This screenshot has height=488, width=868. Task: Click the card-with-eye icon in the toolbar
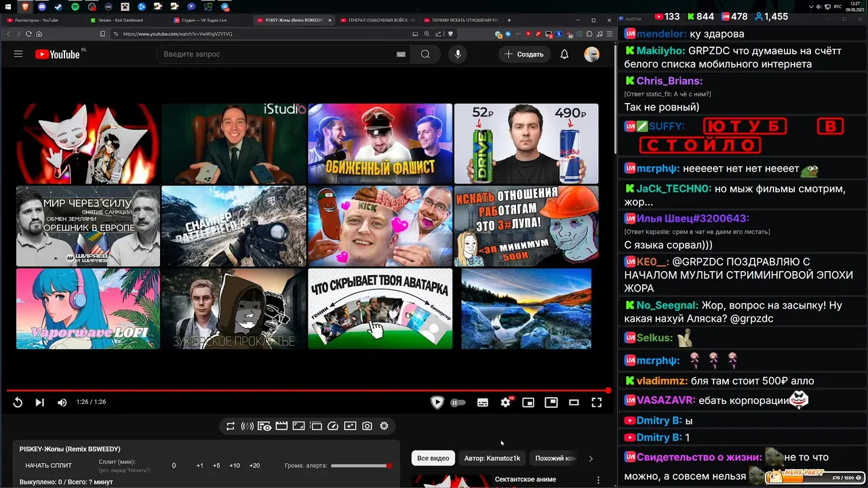(x=264, y=426)
